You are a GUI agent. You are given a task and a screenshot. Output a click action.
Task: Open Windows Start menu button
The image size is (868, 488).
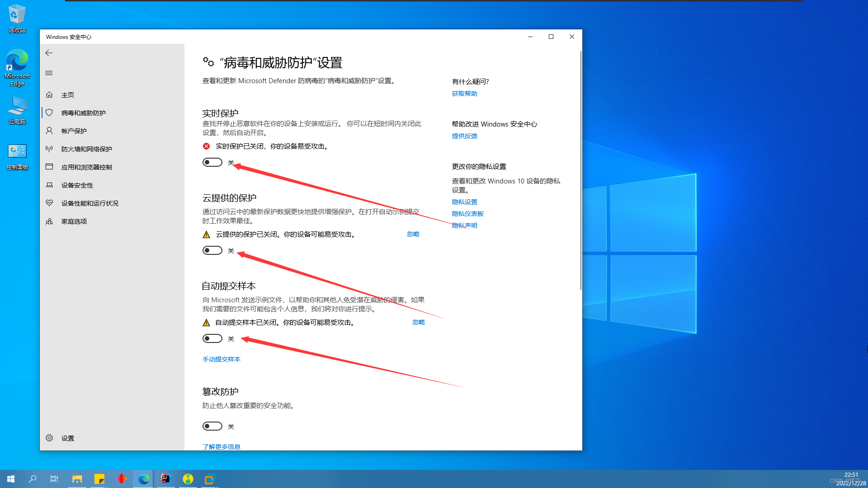11,479
